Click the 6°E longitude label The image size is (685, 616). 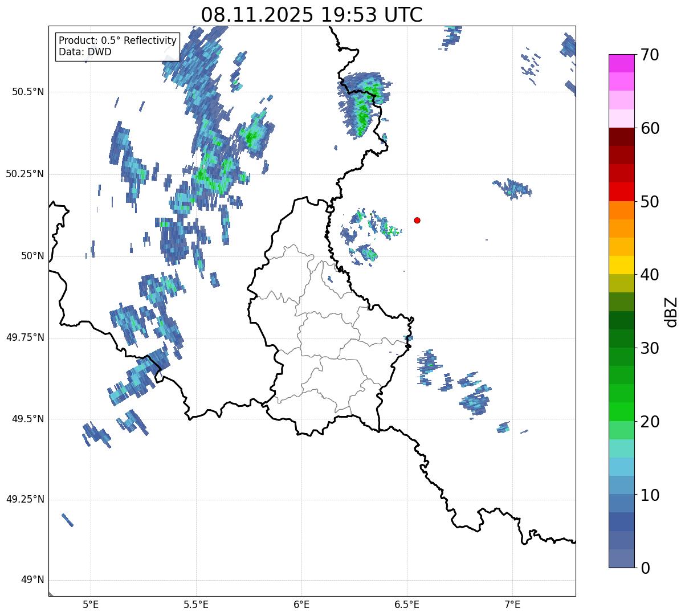(301, 605)
